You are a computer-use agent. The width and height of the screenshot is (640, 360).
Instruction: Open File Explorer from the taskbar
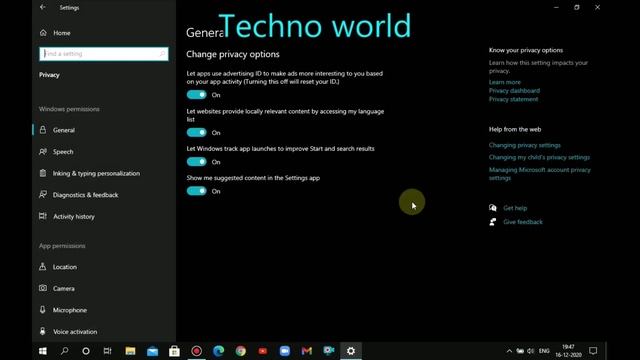point(130,351)
